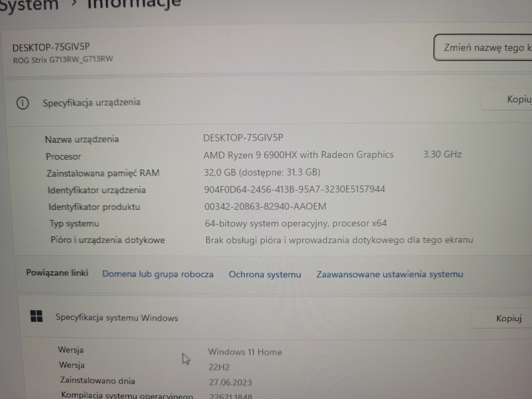Select 'Windows 11 Home' edition value

[245, 352]
